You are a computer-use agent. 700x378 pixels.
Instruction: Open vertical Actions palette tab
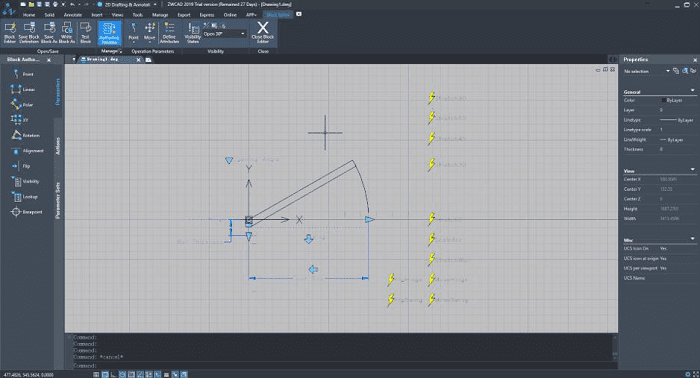pos(58,146)
